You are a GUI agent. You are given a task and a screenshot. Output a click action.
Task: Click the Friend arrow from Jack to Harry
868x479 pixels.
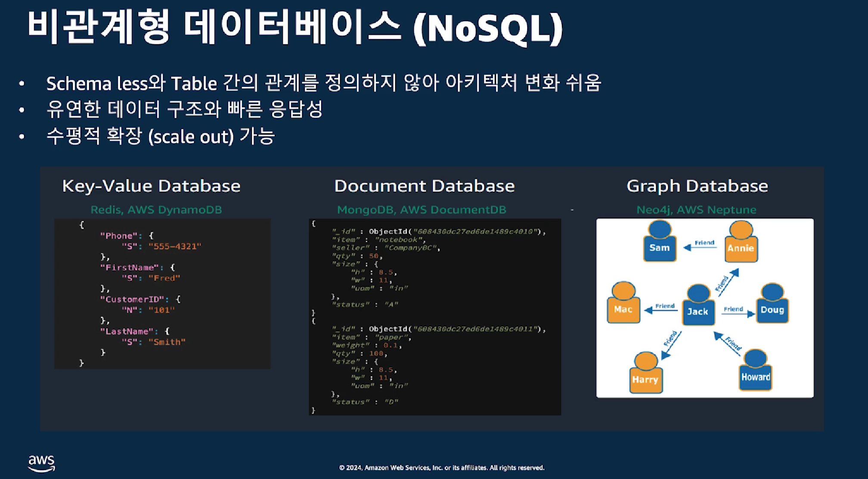pyautogui.click(x=672, y=345)
